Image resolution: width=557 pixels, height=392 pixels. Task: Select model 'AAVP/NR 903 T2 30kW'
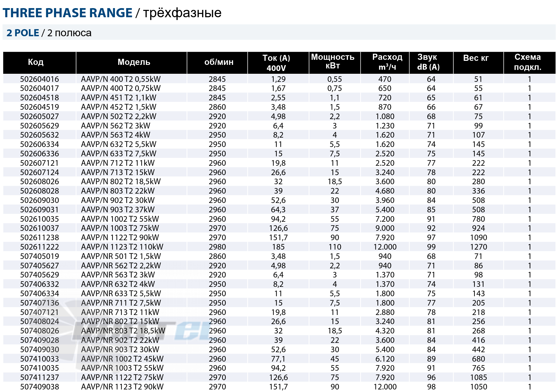[x=120, y=349]
